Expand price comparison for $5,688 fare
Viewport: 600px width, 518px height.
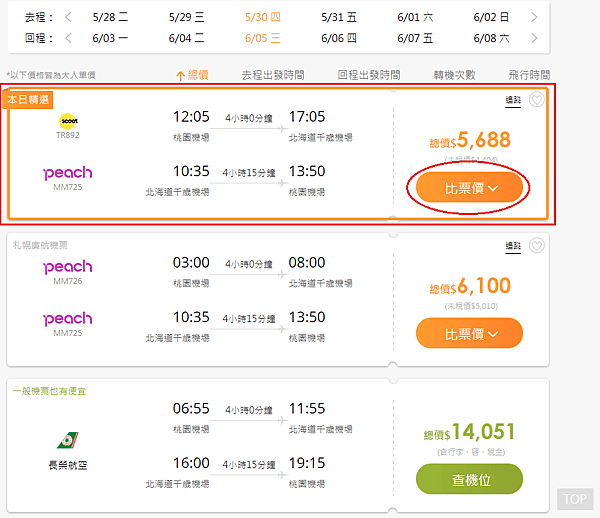469,187
